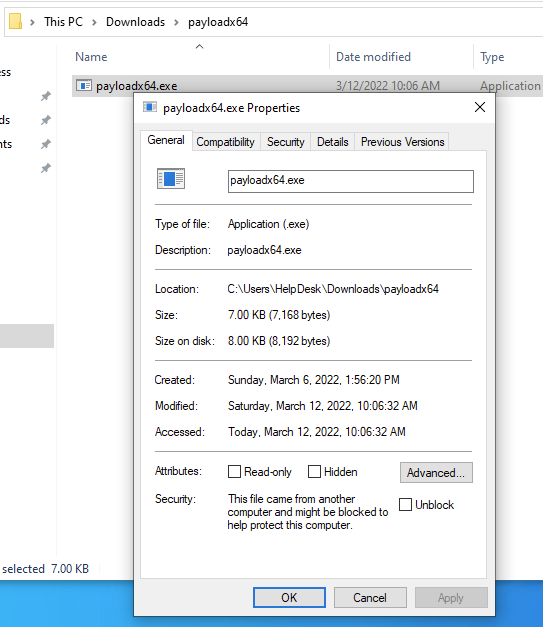Enable the Read-only attribute checkbox
Viewport: 543px width, 627px height.
click(234, 471)
